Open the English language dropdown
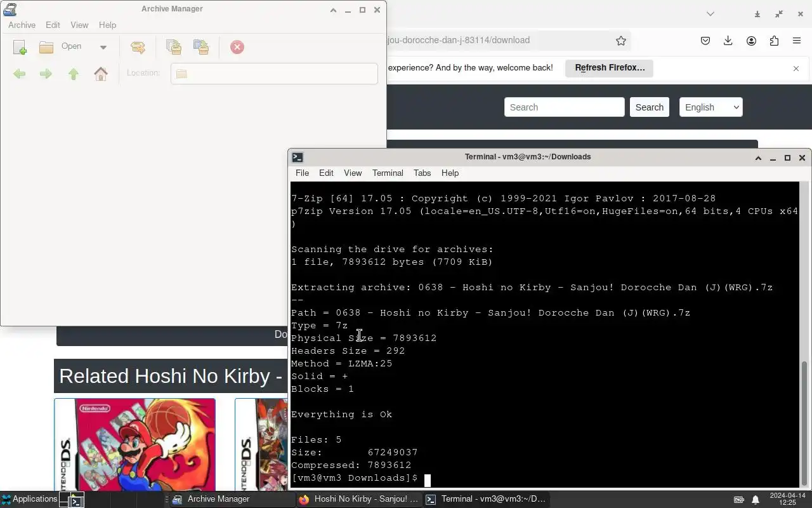812x508 pixels. point(710,107)
